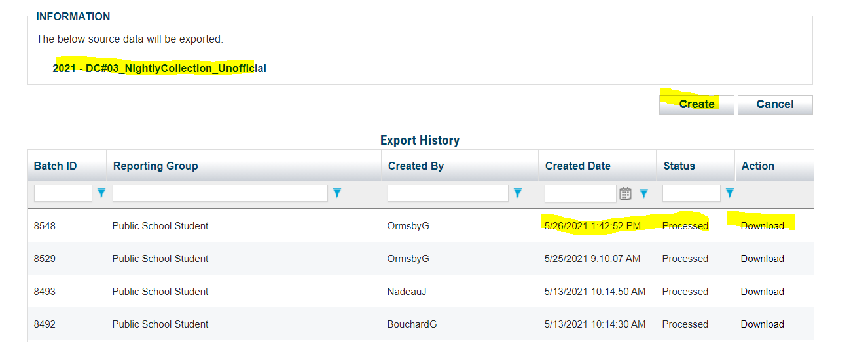Focus the Batch ID filter box

click(63, 193)
